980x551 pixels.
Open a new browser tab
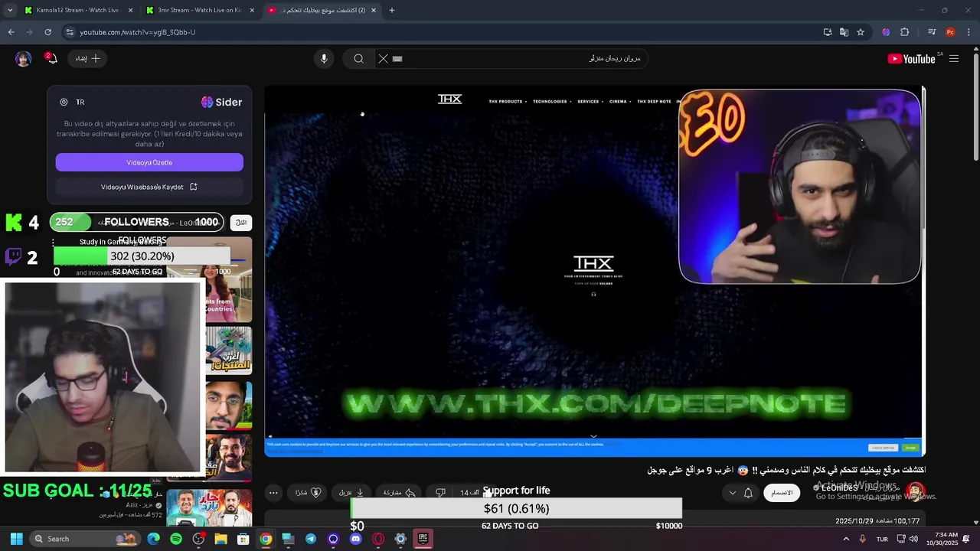coord(391,10)
